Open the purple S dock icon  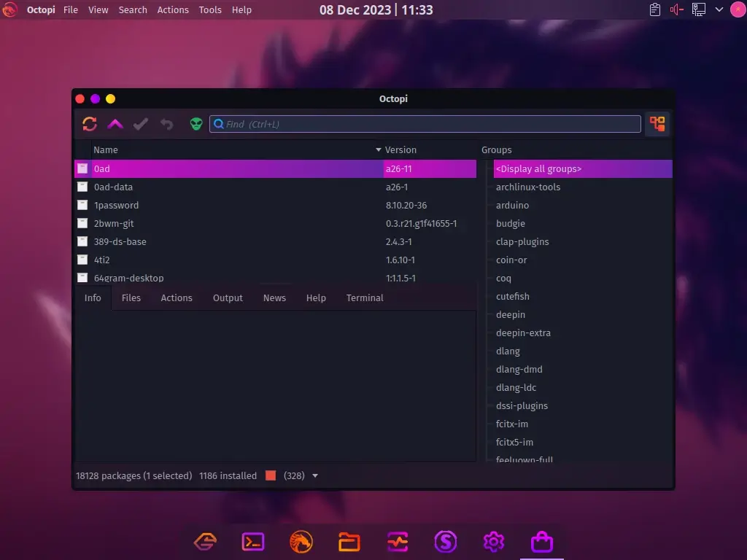(x=446, y=542)
